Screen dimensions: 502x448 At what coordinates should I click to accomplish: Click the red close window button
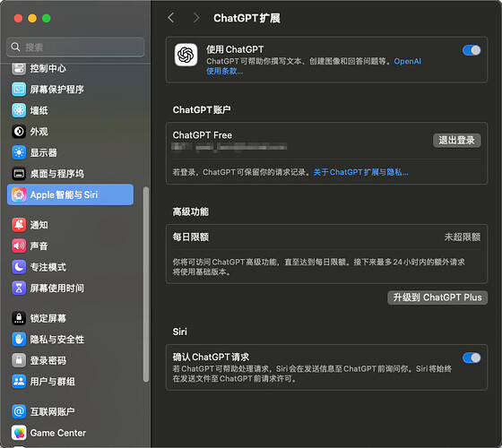tap(18, 18)
